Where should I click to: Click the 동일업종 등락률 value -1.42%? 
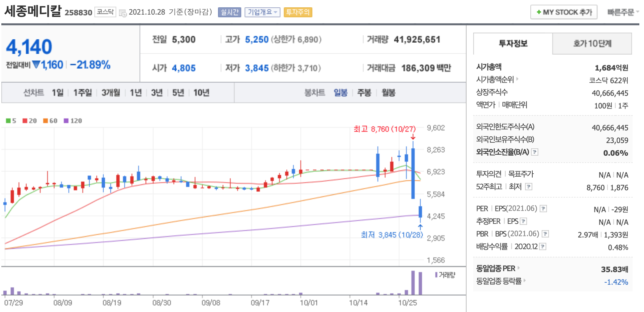[616, 282]
